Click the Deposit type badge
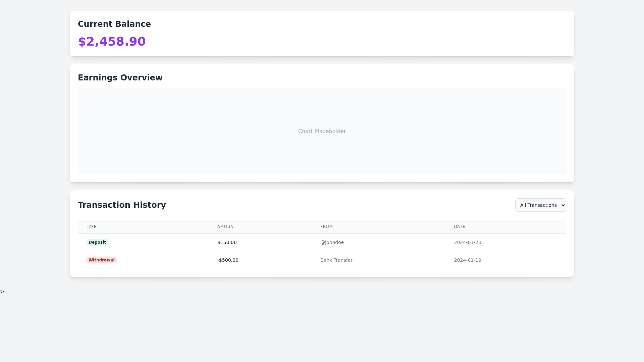Viewport: 644px width, 362px height. [x=97, y=242]
